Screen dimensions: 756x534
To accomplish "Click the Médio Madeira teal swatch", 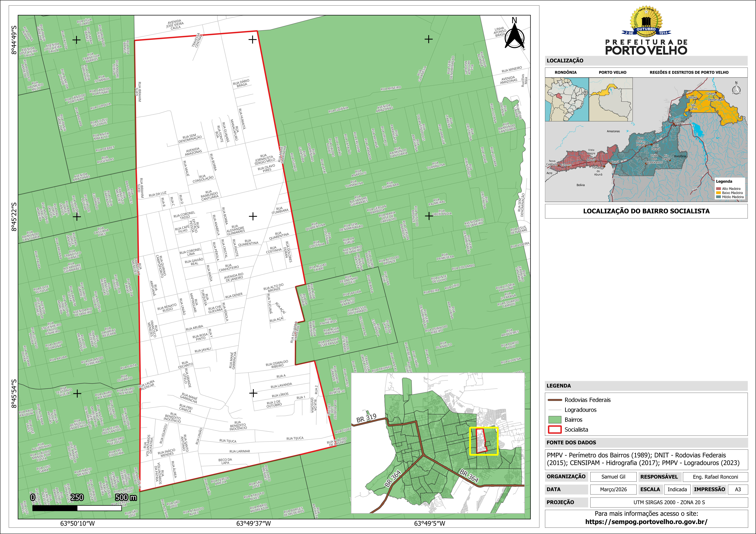I will pos(719,197).
